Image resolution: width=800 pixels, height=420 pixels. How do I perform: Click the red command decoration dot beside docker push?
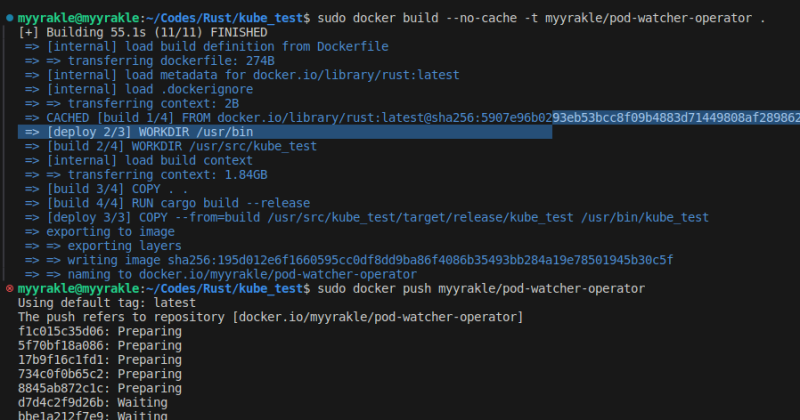click(x=8, y=288)
